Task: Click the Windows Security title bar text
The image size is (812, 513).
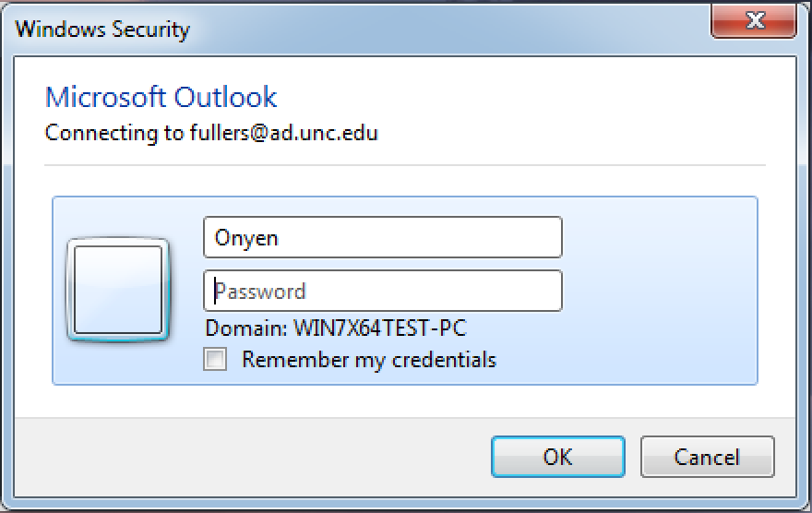Action: coord(102,29)
